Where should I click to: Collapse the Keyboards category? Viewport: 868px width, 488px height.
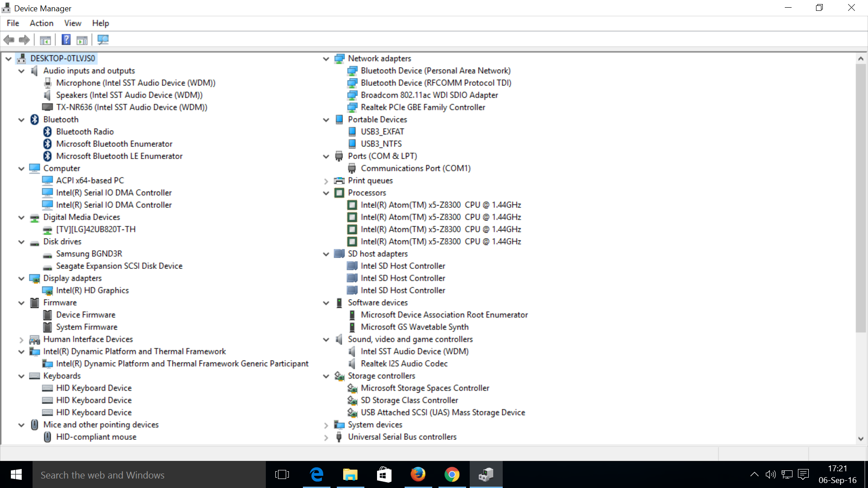click(x=21, y=376)
